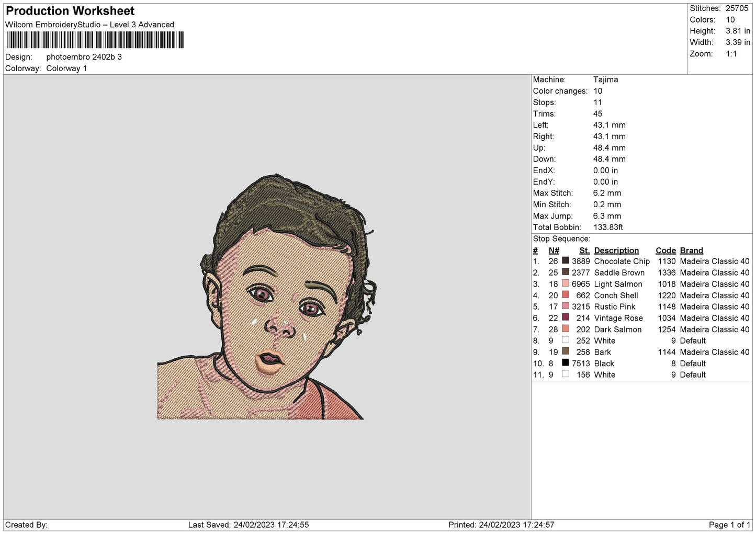Click the 'Dark Salmon' description text
The height and width of the screenshot is (534, 756).
[617, 330]
